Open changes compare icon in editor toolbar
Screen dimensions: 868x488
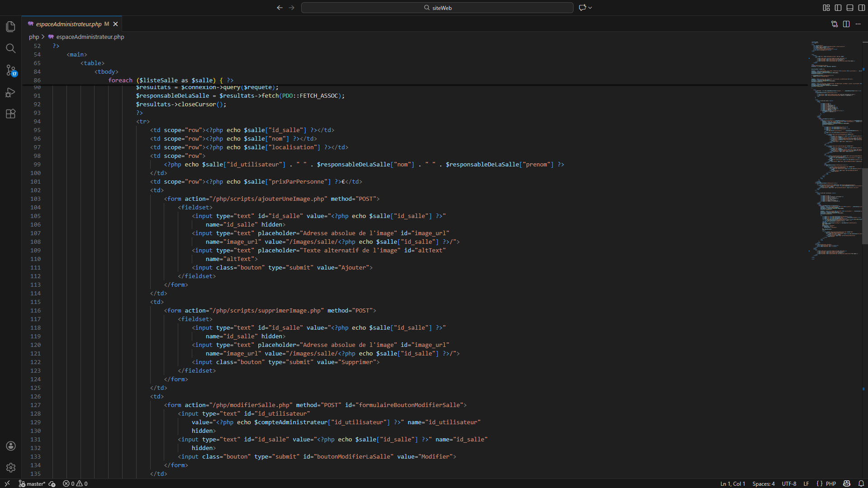point(835,24)
